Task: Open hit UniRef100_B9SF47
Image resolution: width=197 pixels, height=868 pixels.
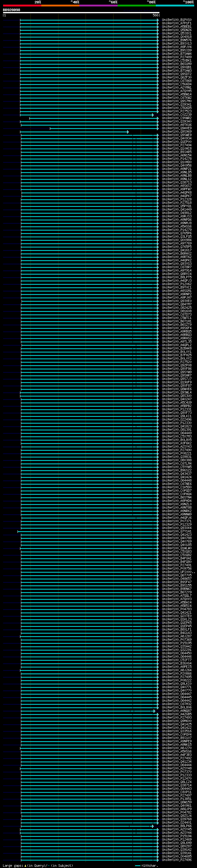Action: click(x=176, y=582)
